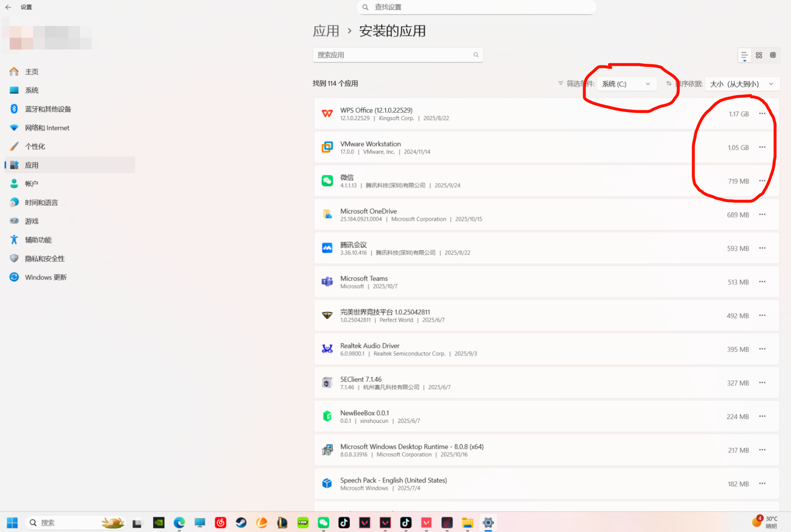Open Windows 更新 settings
The image size is (791, 532).
tap(70, 277)
